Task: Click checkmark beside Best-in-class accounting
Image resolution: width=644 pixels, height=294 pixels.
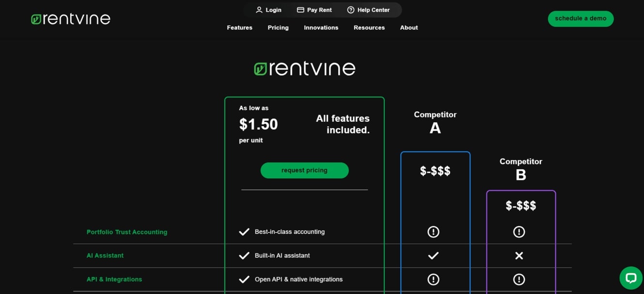Action: click(244, 232)
